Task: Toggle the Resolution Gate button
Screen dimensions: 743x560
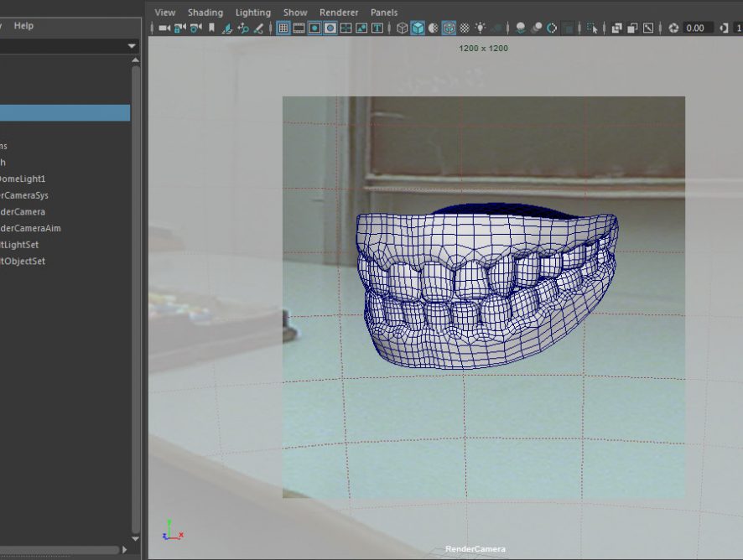Action: pyautogui.click(x=314, y=28)
